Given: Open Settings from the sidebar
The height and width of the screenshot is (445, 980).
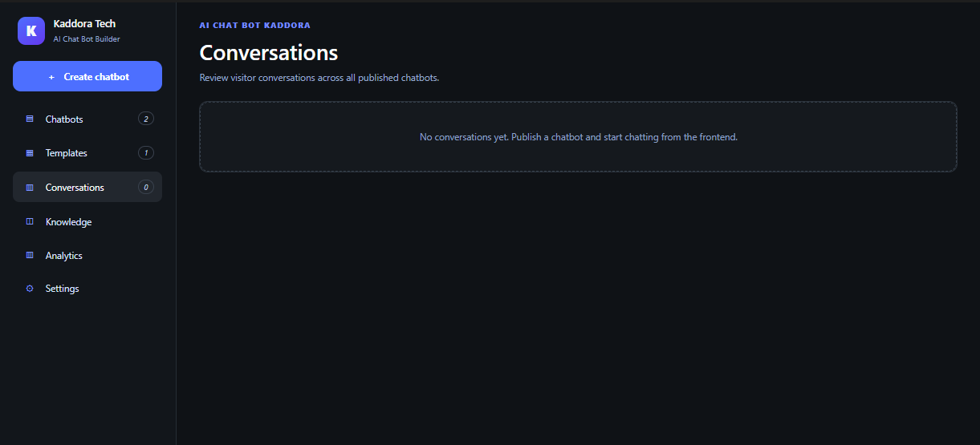Looking at the screenshot, I should [x=87, y=289].
